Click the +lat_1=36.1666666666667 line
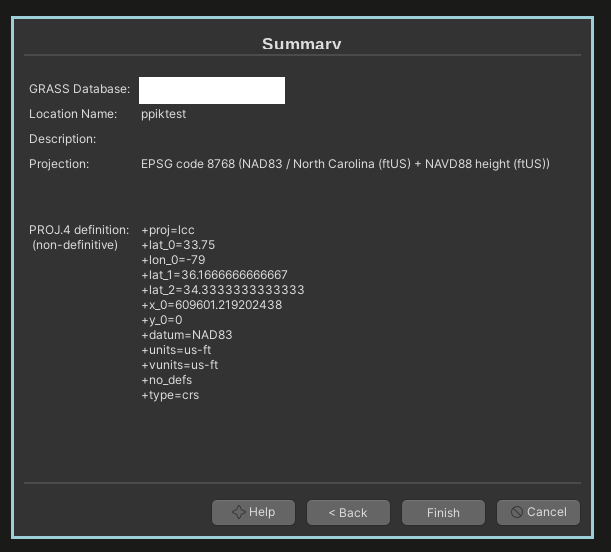The width and height of the screenshot is (611, 552). pyautogui.click(x=214, y=275)
